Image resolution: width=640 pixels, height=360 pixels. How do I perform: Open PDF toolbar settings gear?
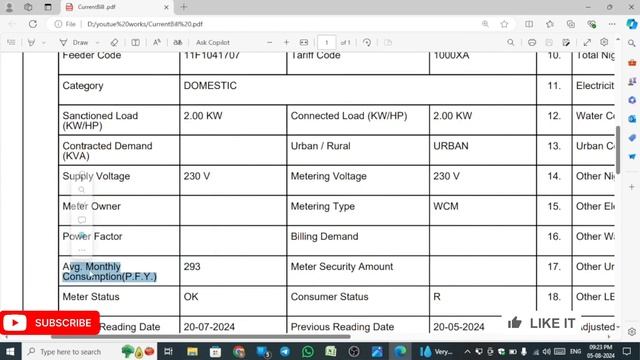coord(604,42)
